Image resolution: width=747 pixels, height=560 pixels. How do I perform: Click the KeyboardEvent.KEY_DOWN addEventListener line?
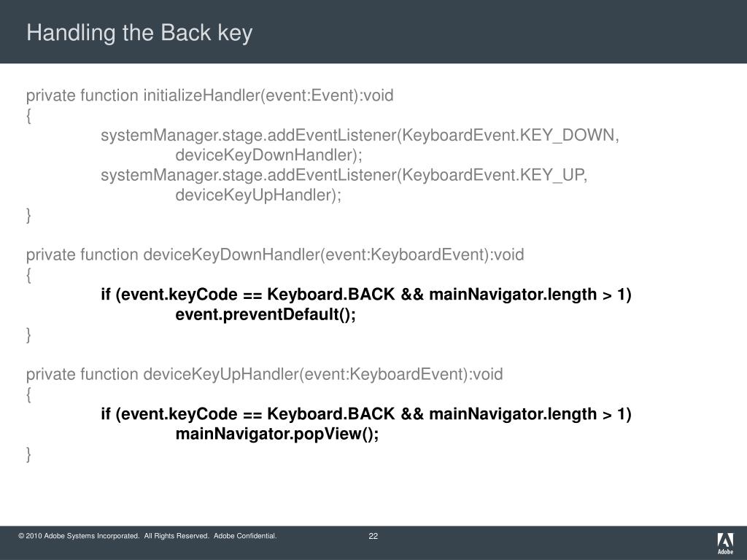coord(360,136)
